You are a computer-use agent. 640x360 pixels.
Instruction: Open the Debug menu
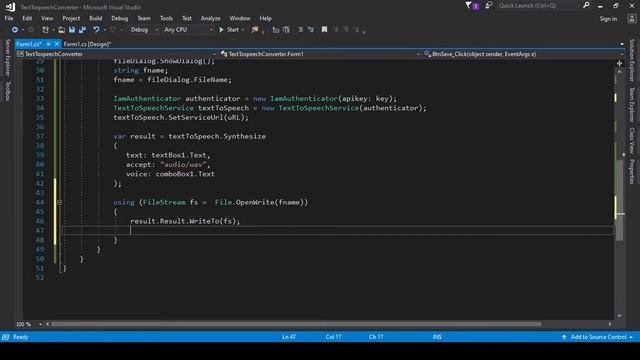120,18
